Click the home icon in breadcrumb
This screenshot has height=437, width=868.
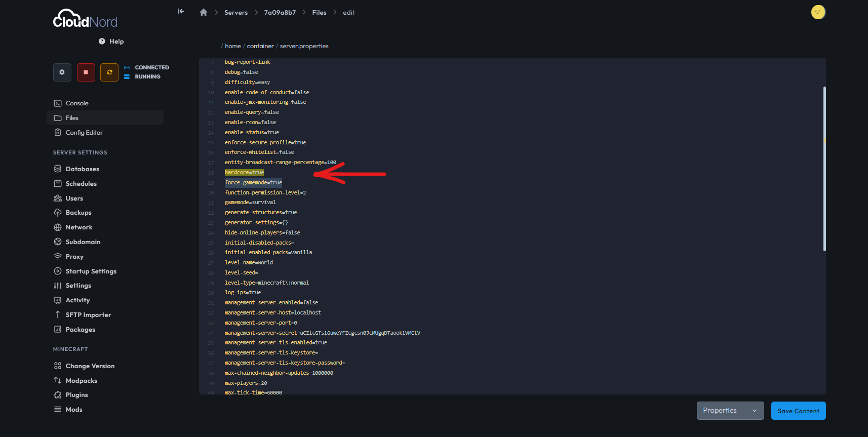pyautogui.click(x=204, y=13)
